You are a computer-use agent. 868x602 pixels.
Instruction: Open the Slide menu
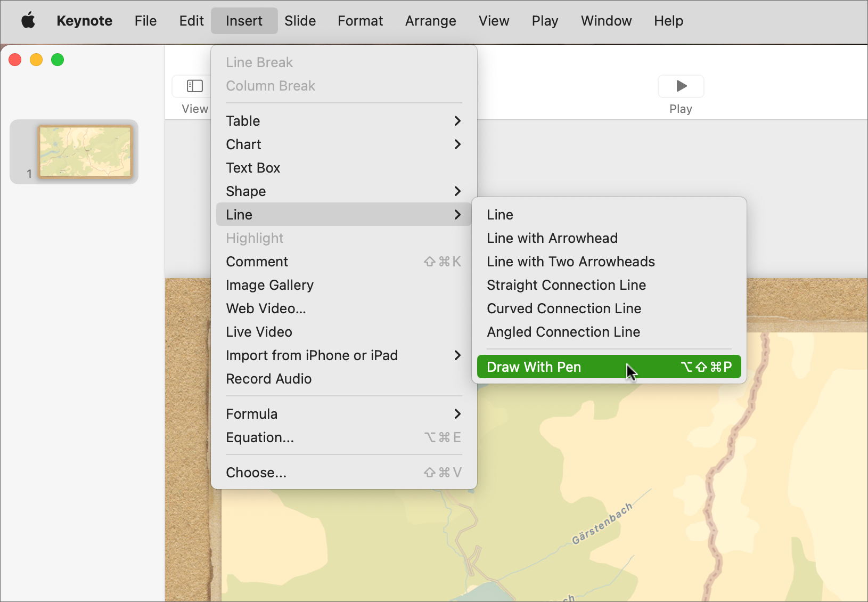pos(300,21)
